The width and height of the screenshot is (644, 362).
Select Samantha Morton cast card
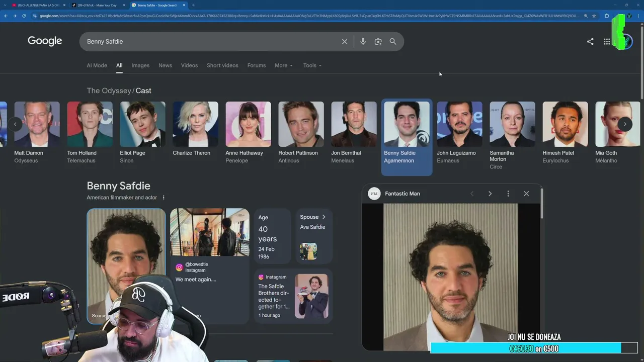tap(512, 136)
